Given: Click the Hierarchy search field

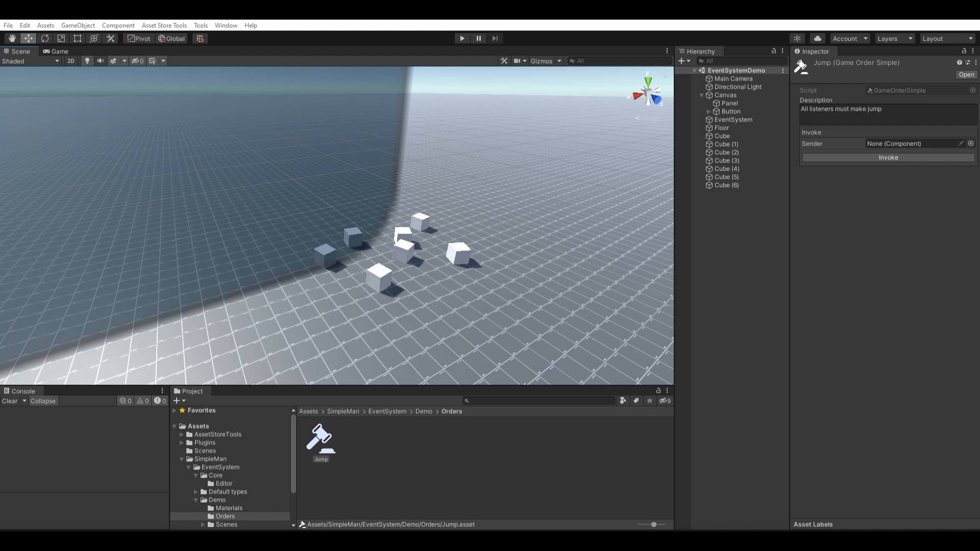Looking at the screenshot, I should pos(743,61).
